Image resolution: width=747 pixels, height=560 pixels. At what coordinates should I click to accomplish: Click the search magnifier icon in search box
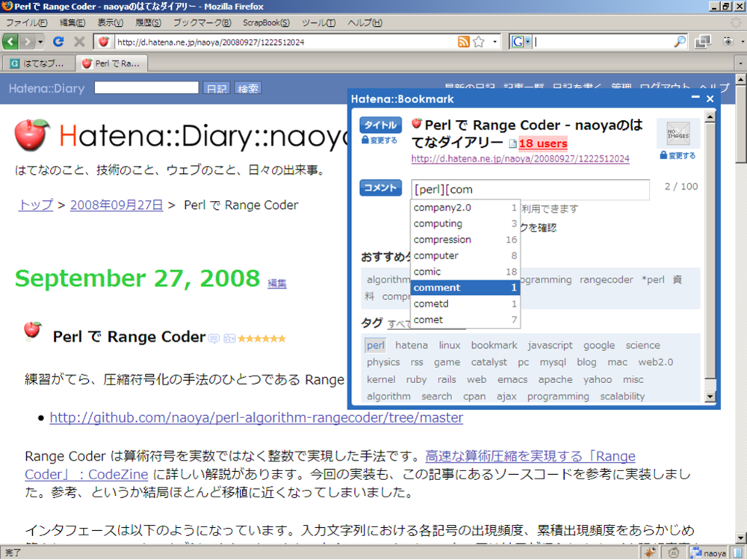(680, 42)
